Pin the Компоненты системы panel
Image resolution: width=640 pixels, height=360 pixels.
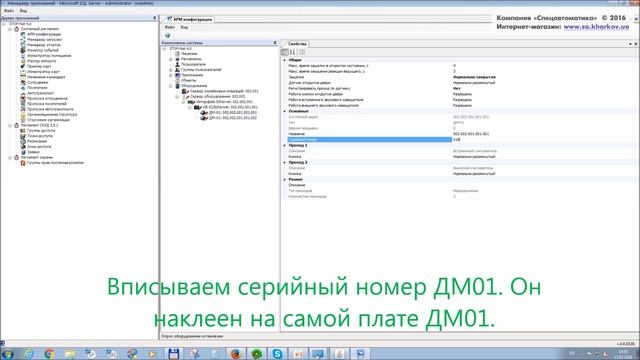pyautogui.click(x=275, y=43)
